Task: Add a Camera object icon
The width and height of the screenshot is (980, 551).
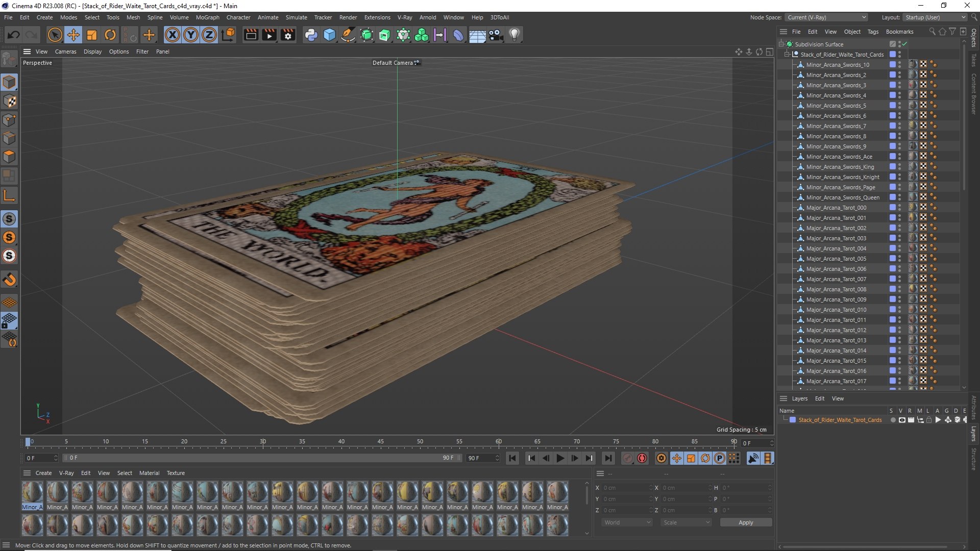Action: click(496, 35)
